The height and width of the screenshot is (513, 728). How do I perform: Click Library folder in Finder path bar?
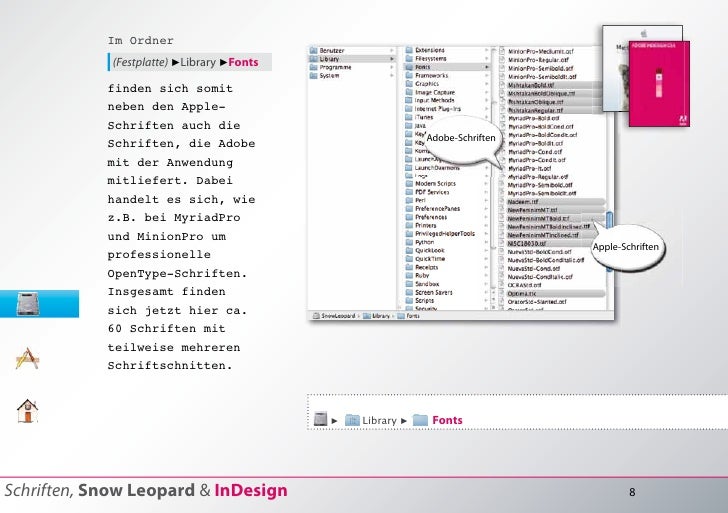tap(377, 316)
